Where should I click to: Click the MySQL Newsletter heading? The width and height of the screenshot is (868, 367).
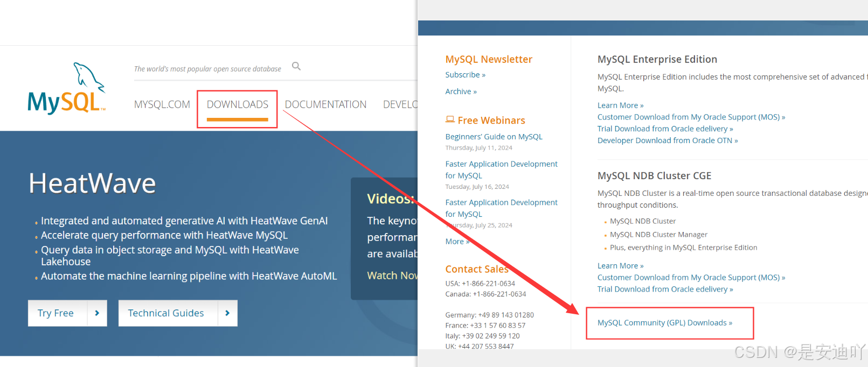point(489,59)
